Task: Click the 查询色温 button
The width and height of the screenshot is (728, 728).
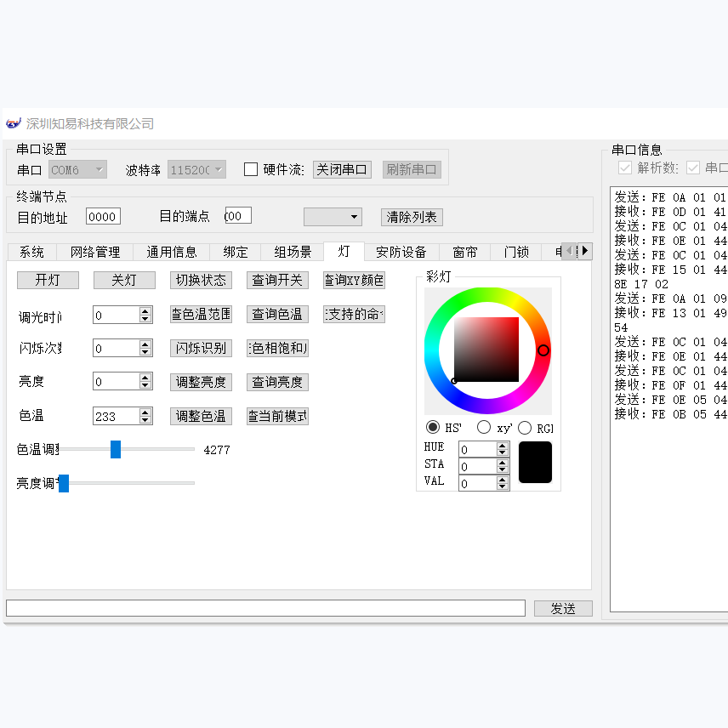Action: pos(277,315)
